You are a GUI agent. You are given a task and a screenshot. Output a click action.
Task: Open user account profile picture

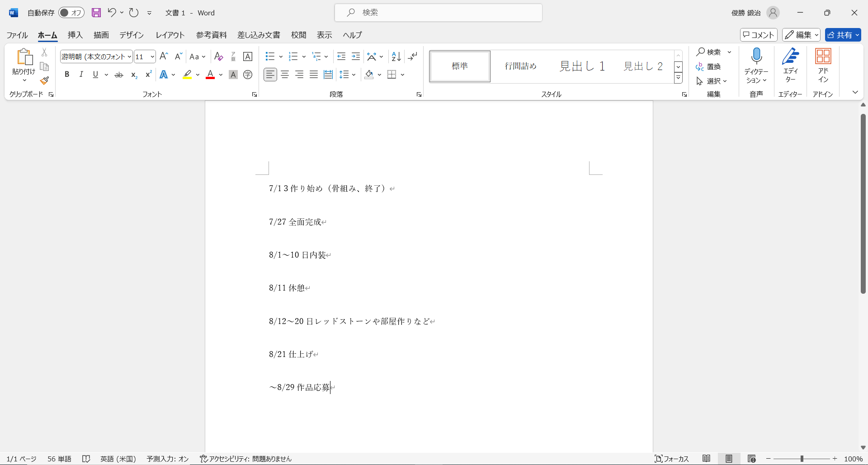tap(773, 13)
